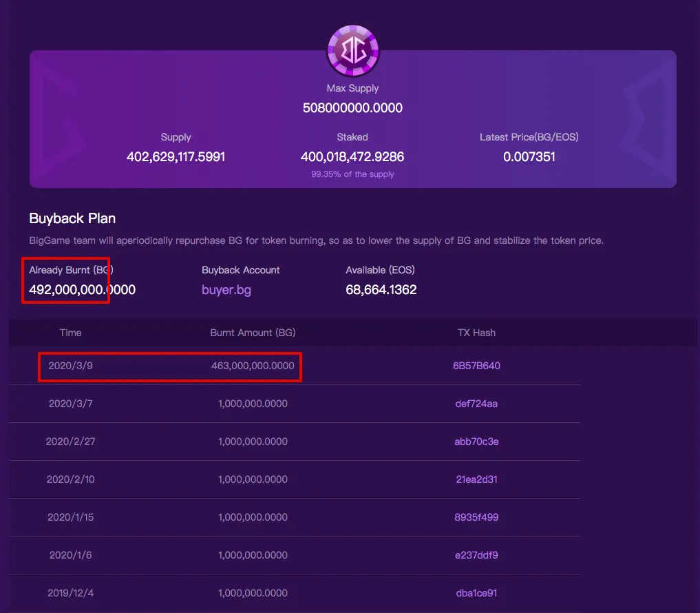Click the 2020/1/6 date cell
This screenshot has height=613, width=700.
pyautogui.click(x=70, y=555)
